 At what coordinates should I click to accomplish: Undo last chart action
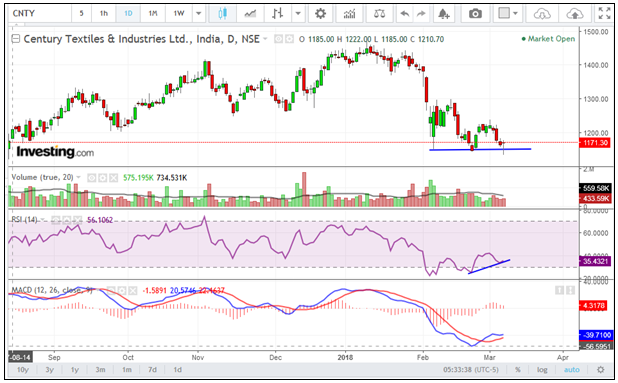405,14
